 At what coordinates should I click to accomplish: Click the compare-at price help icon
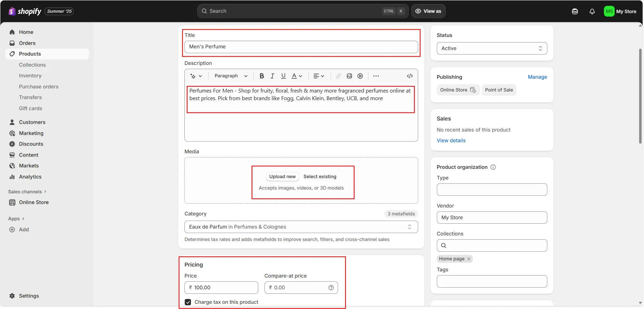[x=331, y=288]
